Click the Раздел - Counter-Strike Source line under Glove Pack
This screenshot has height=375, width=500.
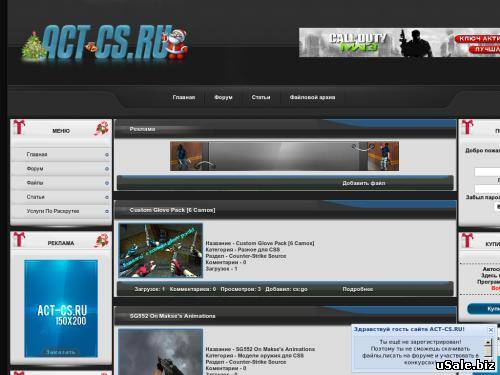pyautogui.click(x=246, y=256)
